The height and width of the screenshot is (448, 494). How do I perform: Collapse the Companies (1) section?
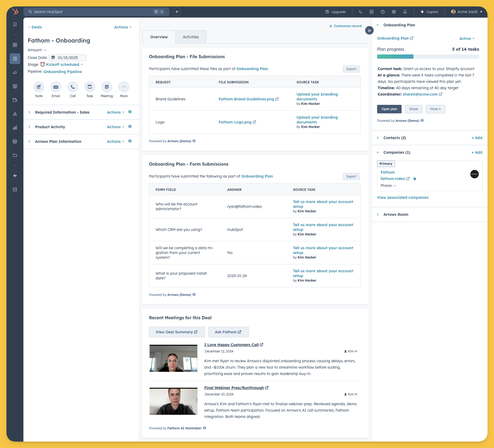[378, 153]
